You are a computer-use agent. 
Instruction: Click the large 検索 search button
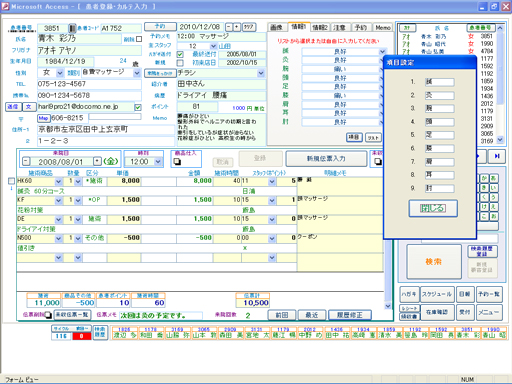[434, 262]
